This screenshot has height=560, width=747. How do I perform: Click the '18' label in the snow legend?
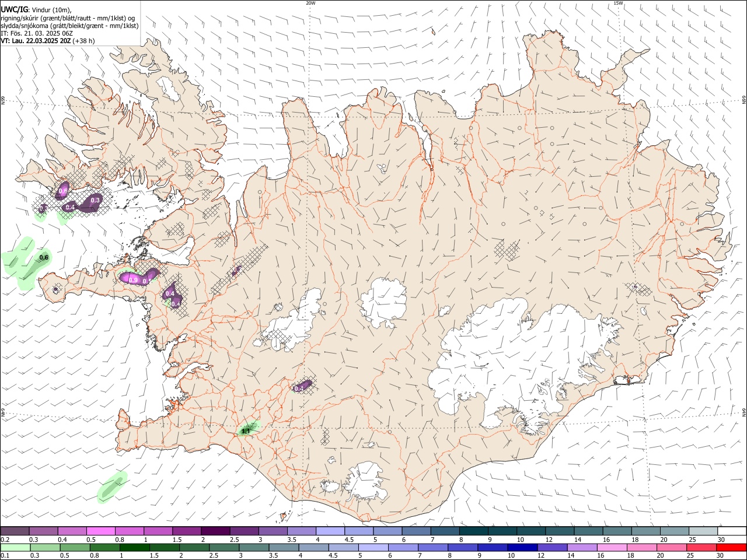[635, 540]
